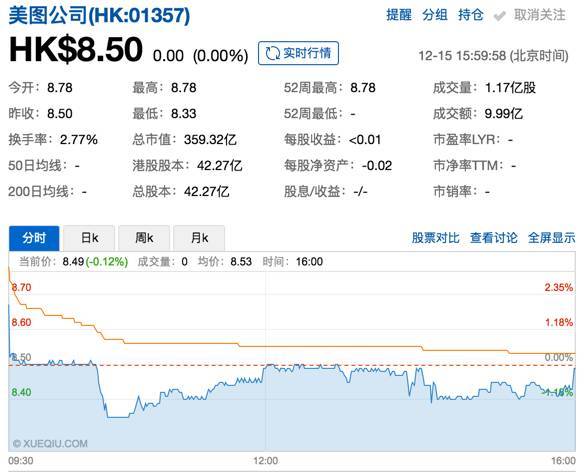588x472 pixels.
Task: Click the checkmark icon beside 取消关注
Action: (500, 16)
